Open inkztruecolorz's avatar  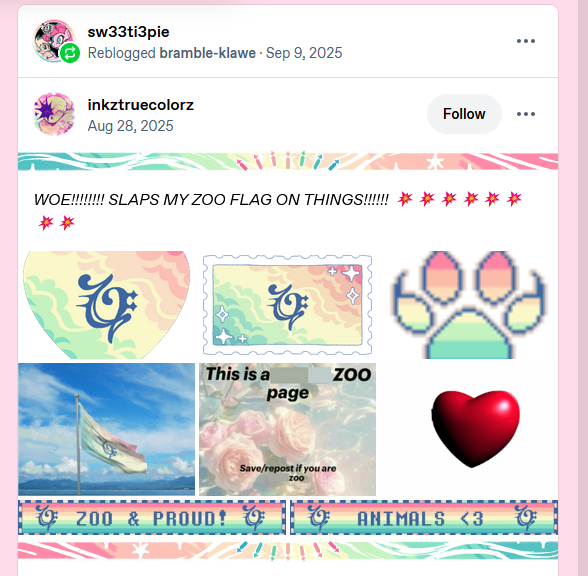click(54, 114)
